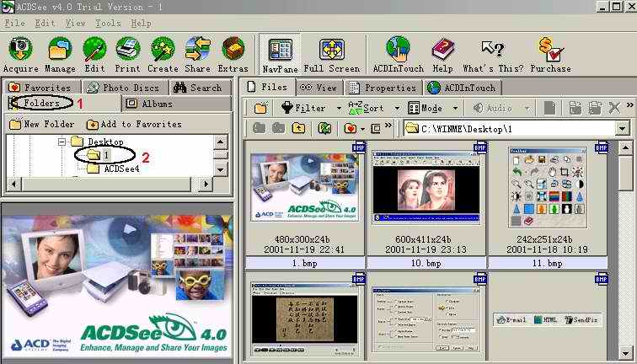Click folder tree scroll right arrow

tap(206, 184)
